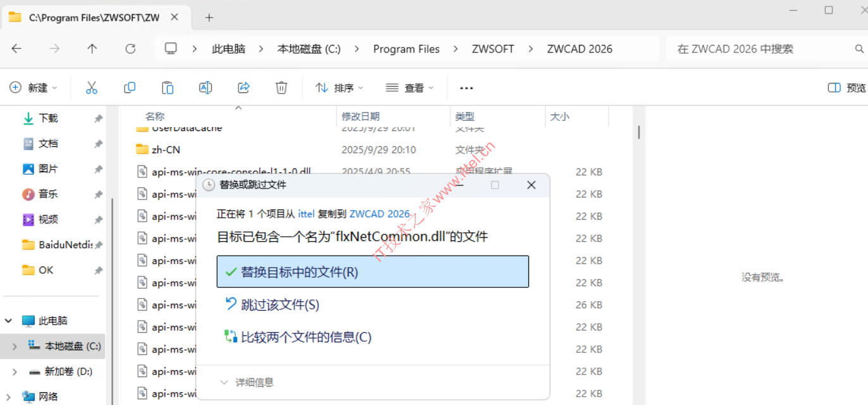This screenshot has height=405, width=868.
Task: Click the magnifier icon in the search box
Action: coord(860,49)
